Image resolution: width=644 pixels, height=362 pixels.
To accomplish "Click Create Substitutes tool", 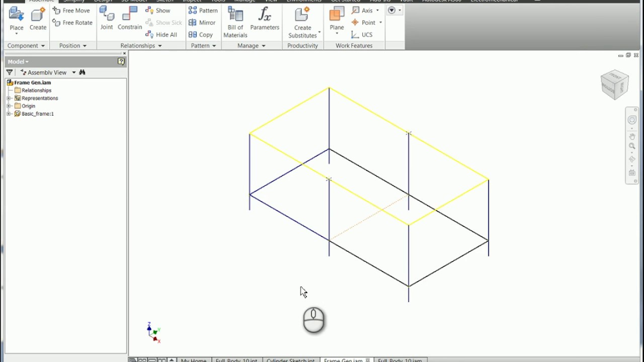I will pyautogui.click(x=302, y=22).
